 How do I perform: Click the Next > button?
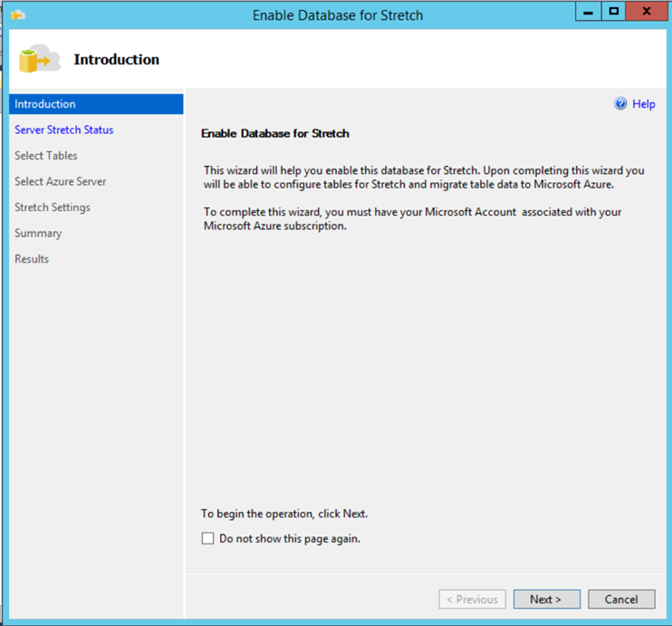coord(547,599)
